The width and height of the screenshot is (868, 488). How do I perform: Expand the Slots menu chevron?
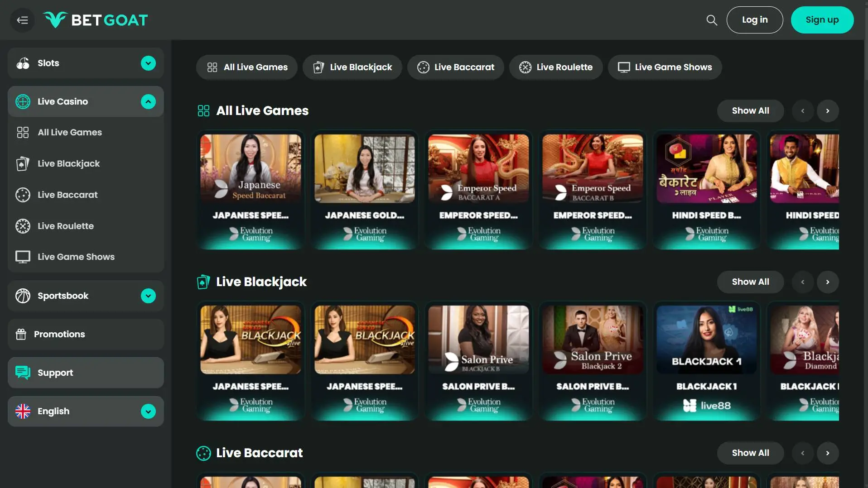pos(148,63)
